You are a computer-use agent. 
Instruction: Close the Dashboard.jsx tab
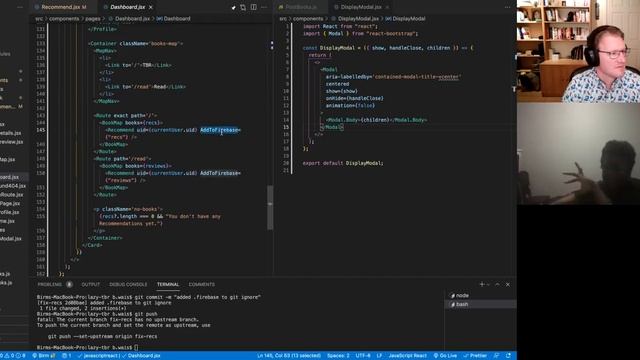(x=151, y=7)
